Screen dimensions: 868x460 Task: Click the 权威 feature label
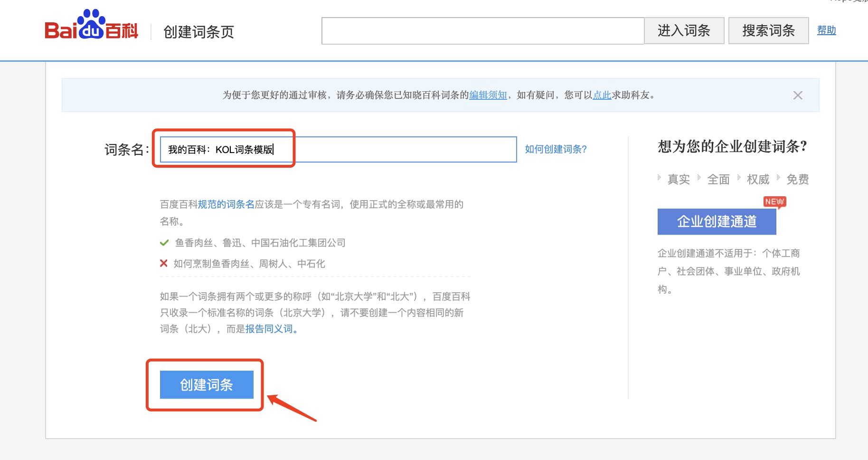click(x=758, y=179)
